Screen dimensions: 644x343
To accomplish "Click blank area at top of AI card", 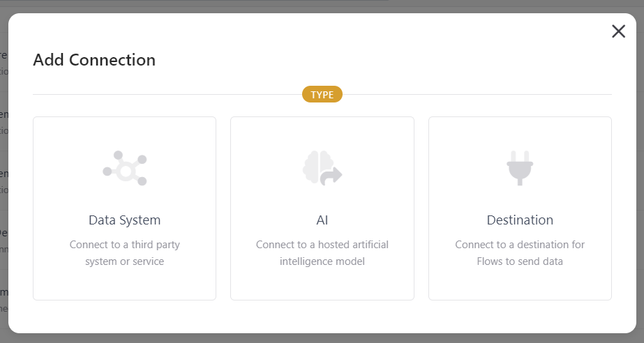I will (x=322, y=132).
